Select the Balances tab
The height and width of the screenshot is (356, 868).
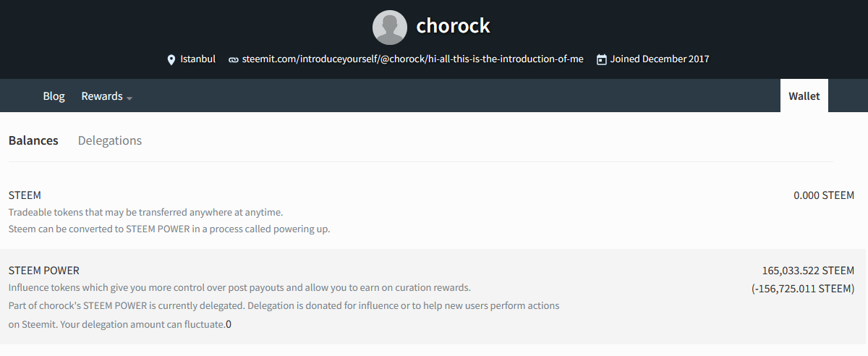[33, 140]
